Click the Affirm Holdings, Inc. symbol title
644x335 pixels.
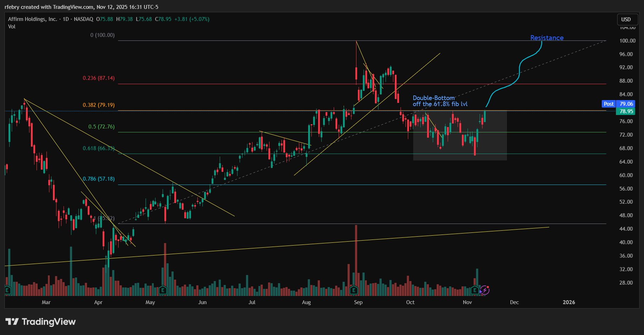(x=33, y=19)
